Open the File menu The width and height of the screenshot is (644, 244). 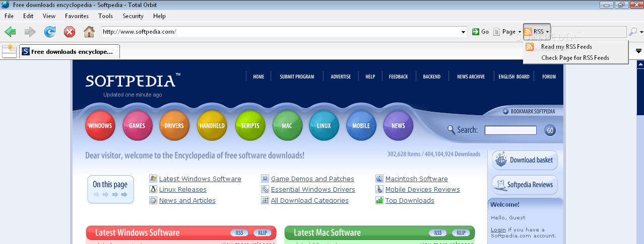[x=9, y=16]
